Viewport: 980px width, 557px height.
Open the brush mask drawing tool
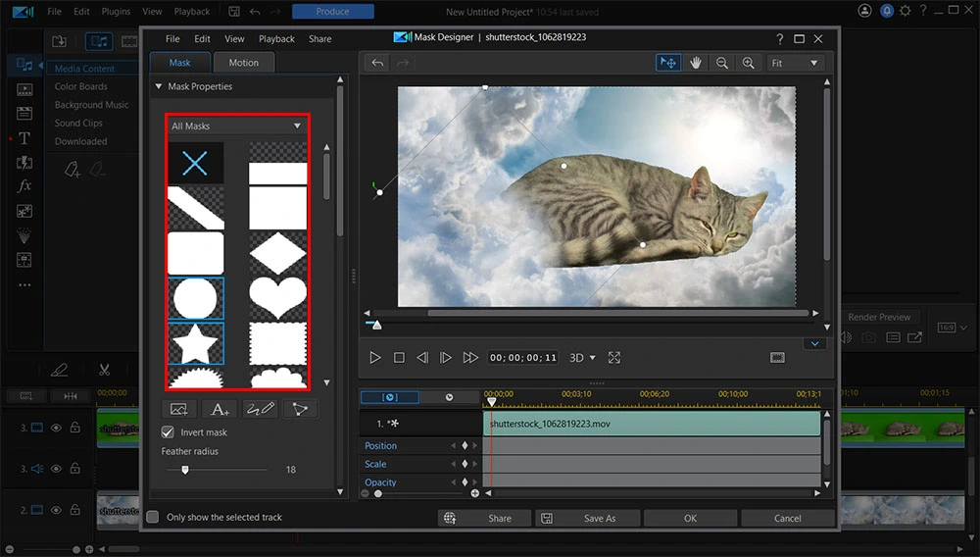tap(260, 409)
